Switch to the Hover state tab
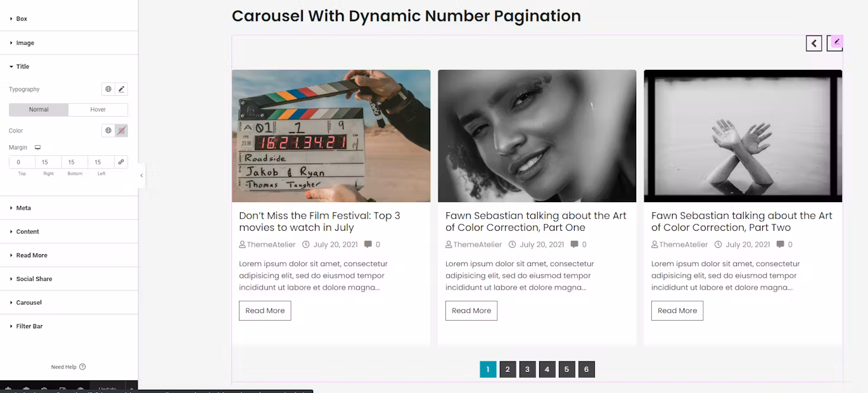Image resolution: width=868 pixels, height=393 pixels. pos(98,110)
